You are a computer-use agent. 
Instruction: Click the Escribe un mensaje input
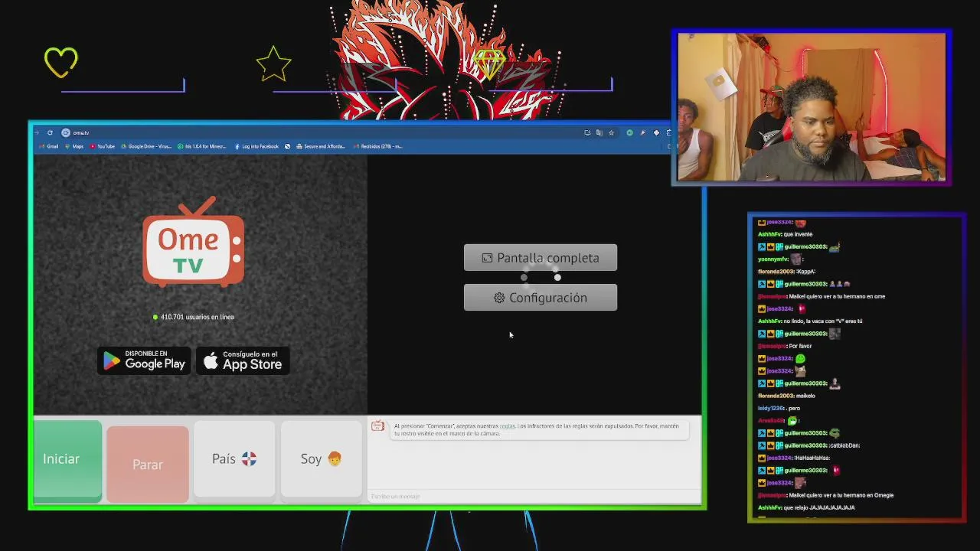[x=534, y=497]
